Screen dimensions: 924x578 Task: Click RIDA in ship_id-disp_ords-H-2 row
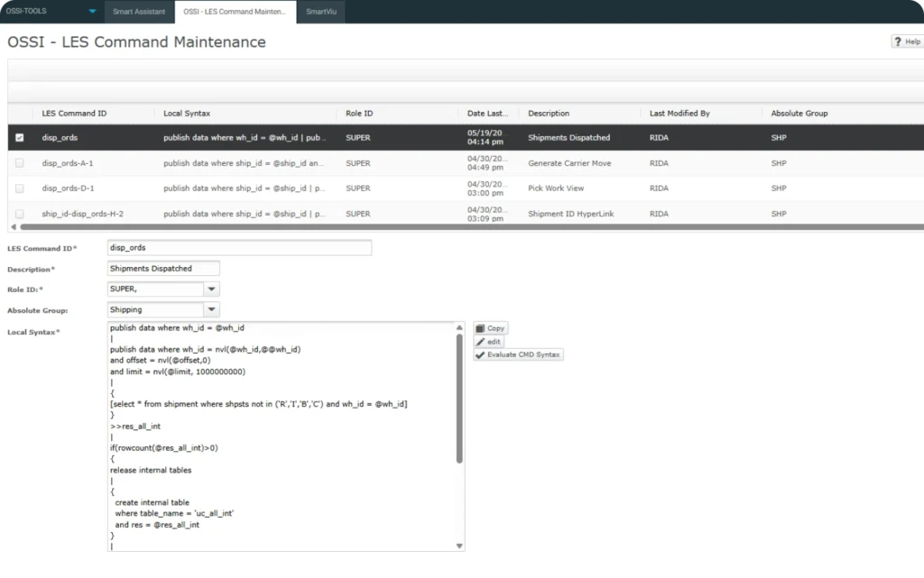(659, 214)
